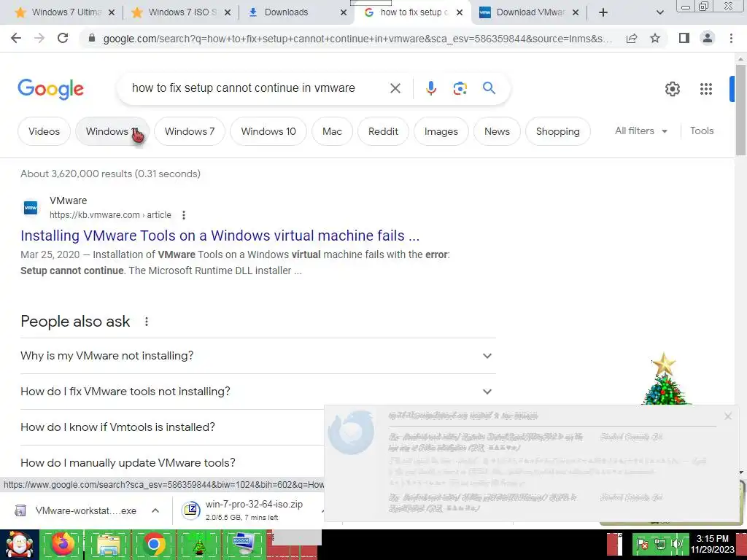Reload the current page

[63, 38]
